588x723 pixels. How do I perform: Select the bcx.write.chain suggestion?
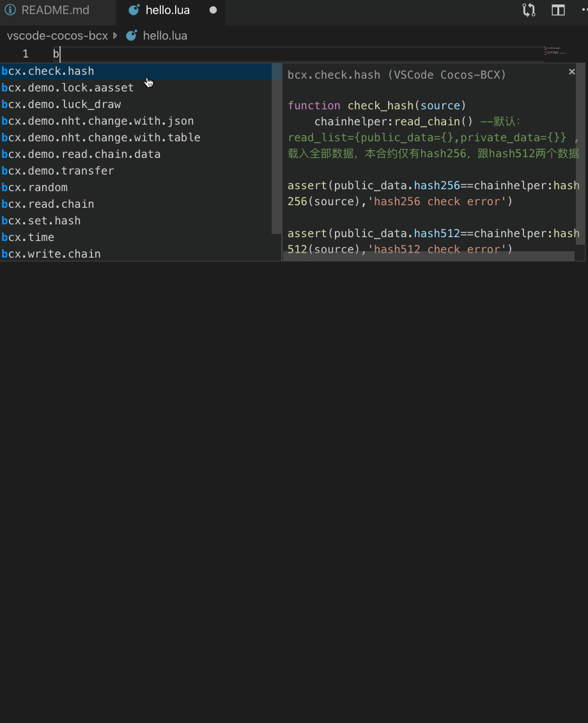[x=135, y=254]
